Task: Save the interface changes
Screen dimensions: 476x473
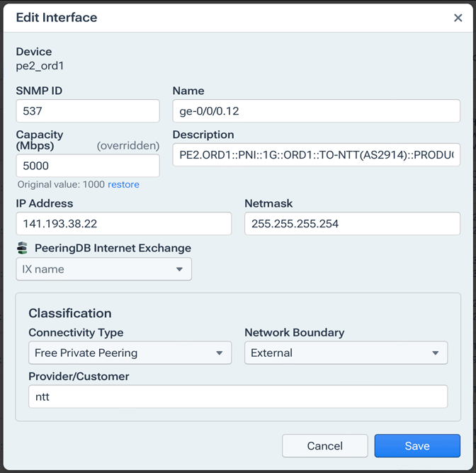Action: point(417,446)
